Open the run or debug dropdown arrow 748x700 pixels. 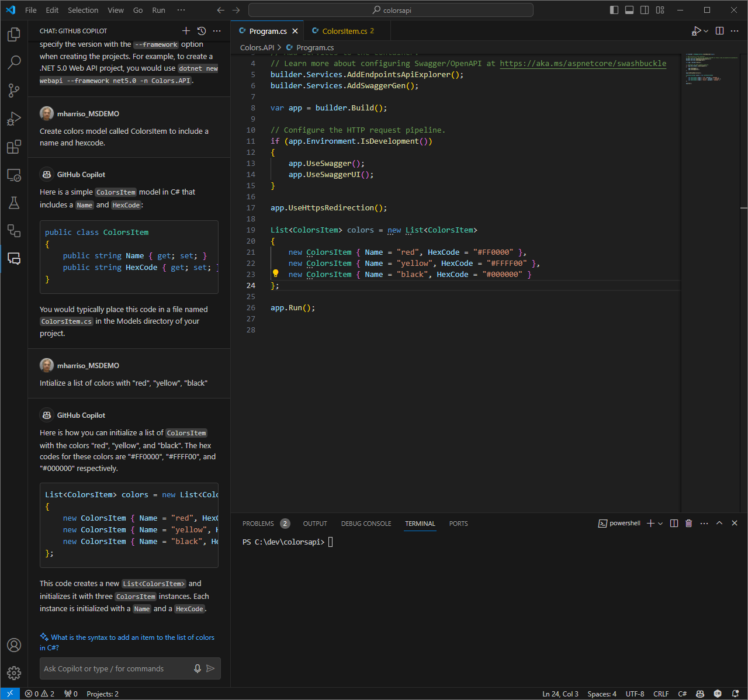pyautogui.click(x=706, y=31)
